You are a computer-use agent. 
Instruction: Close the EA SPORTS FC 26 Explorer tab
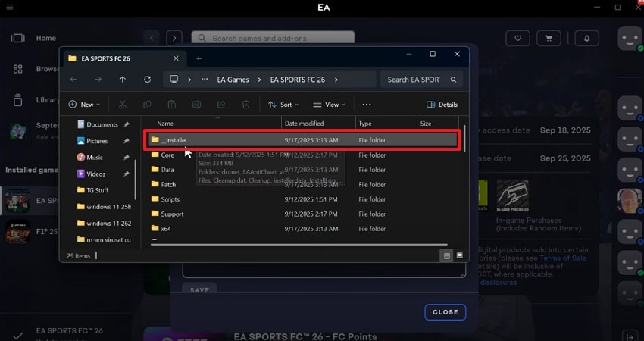(x=176, y=58)
